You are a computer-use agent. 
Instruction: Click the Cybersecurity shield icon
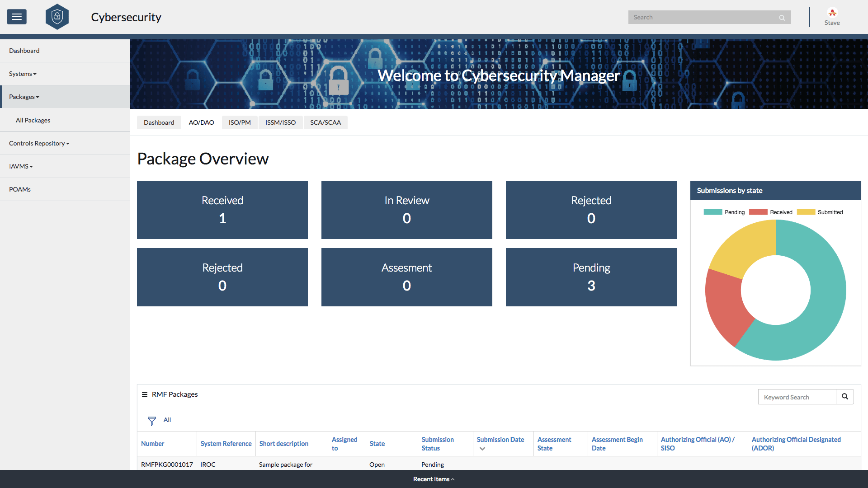coord(56,16)
